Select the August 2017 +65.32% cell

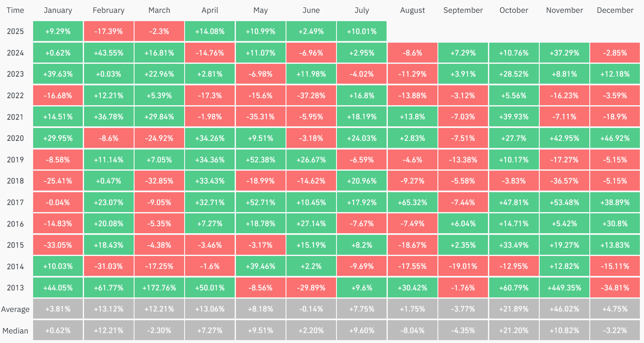click(x=413, y=203)
